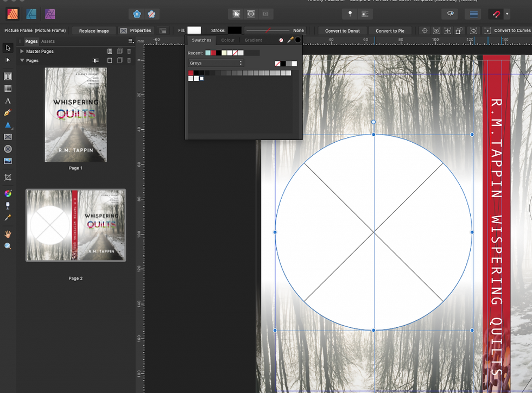The image size is (532, 393).
Task: Click the scale mode icon beside Properties
Action: 163,30
